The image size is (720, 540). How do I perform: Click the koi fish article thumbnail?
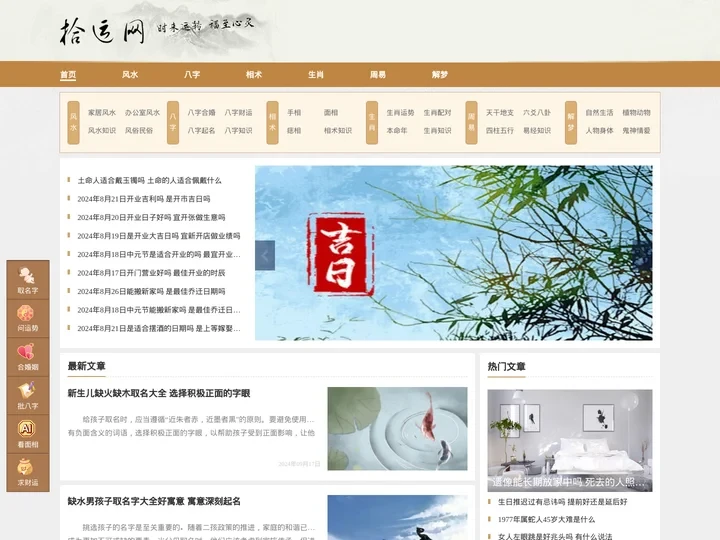coord(397,428)
